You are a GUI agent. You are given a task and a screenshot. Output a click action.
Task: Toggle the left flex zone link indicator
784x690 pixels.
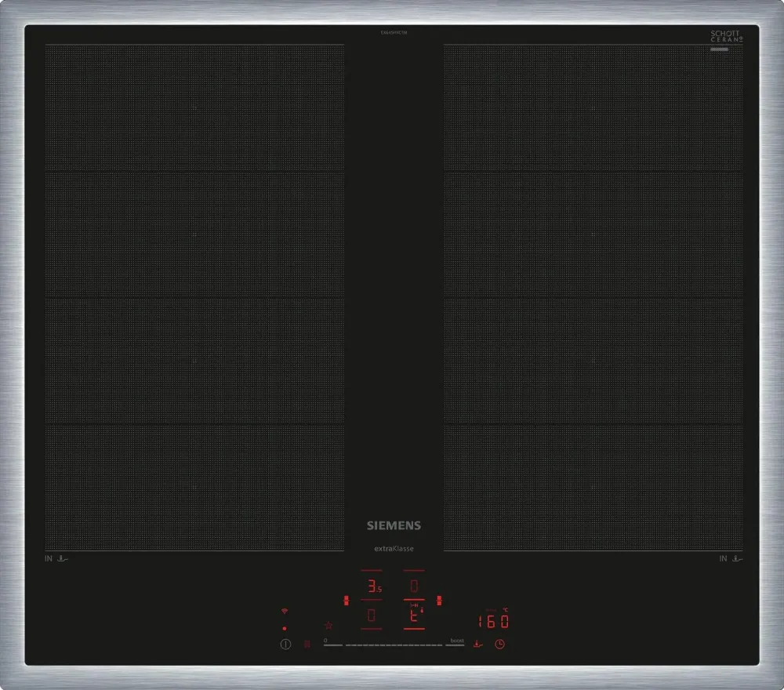pos(346,600)
